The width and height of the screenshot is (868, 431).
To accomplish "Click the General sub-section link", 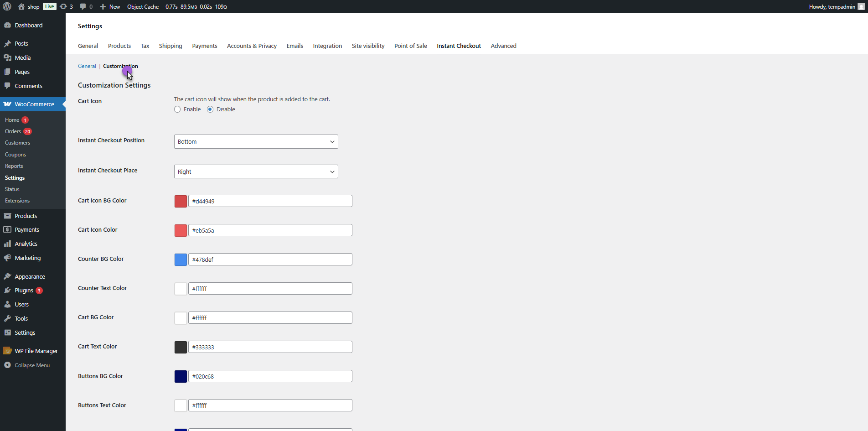I will click(x=87, y=66).
